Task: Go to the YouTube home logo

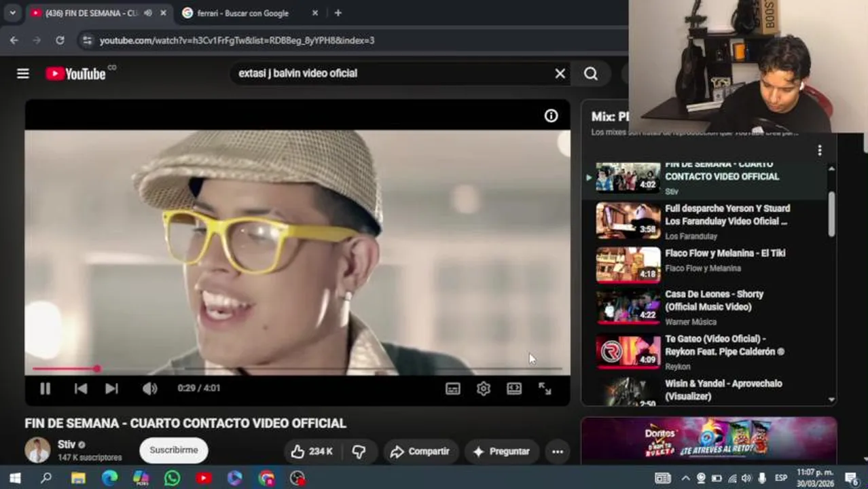Action: click(x=75, y=73)
